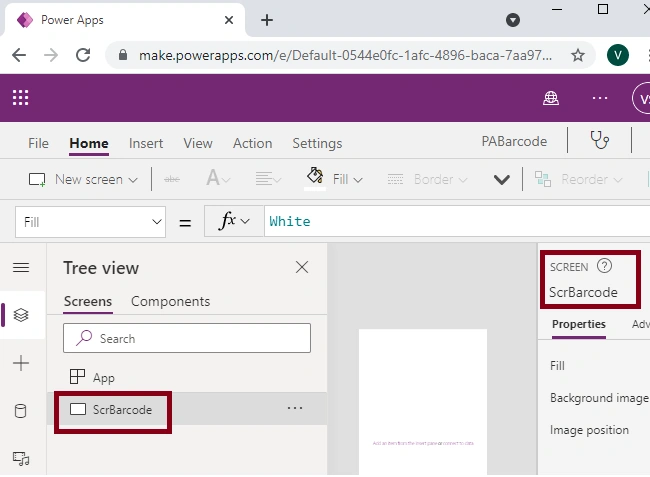Viewport: 650px width, 477px height.
Task: Open the View ribbon tab
Action: [198, 143]
